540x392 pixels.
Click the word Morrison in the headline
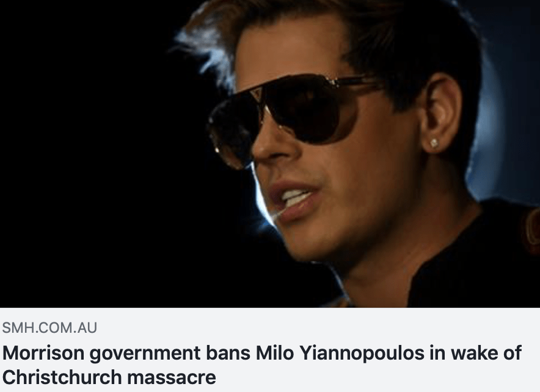tap(43, 353)
